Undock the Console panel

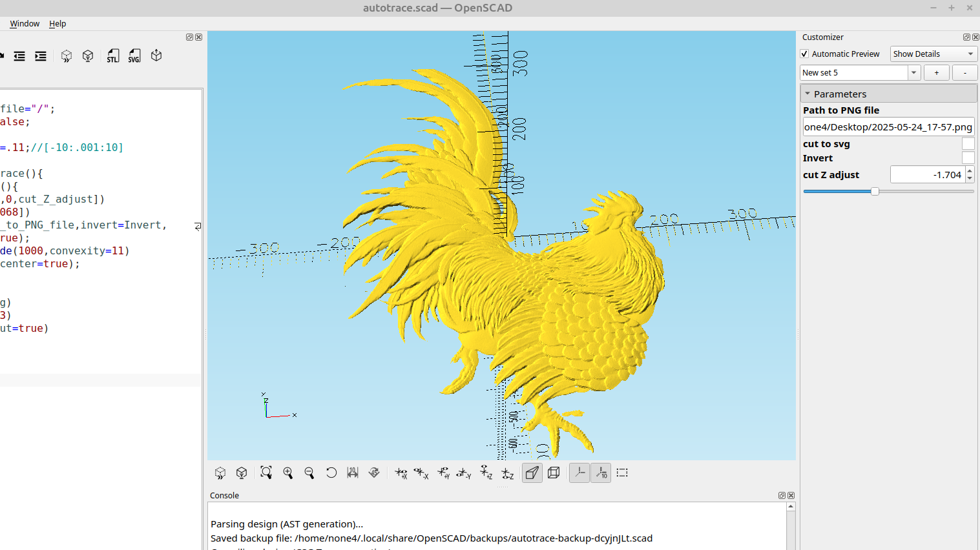(782, 495)
